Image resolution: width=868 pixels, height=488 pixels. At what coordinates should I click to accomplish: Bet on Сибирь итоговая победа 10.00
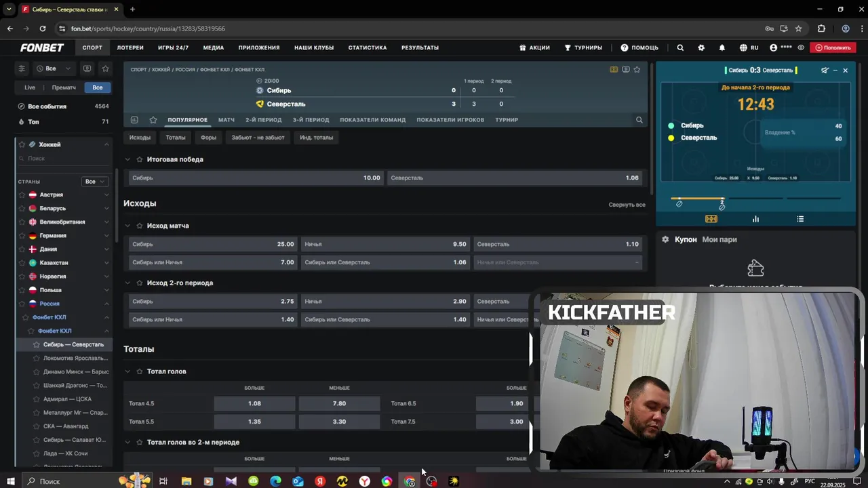(256, 178)
